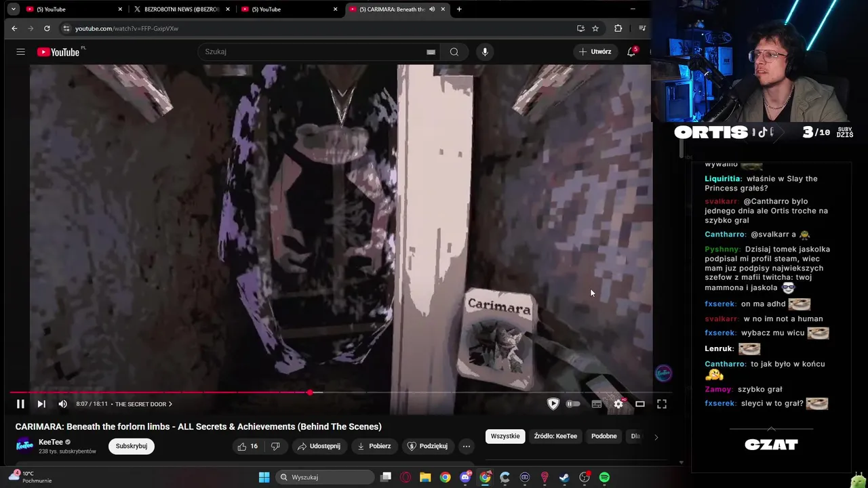The width and height of the screenshot is (868, 488).
Task: Click the Pobierz download button
Action: [x=374, y=446]
